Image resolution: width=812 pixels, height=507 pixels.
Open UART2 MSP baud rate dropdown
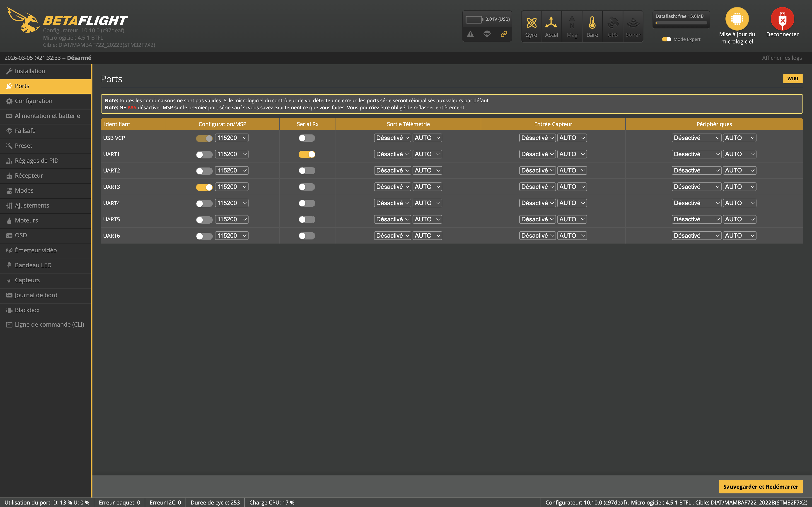[232, 171]
